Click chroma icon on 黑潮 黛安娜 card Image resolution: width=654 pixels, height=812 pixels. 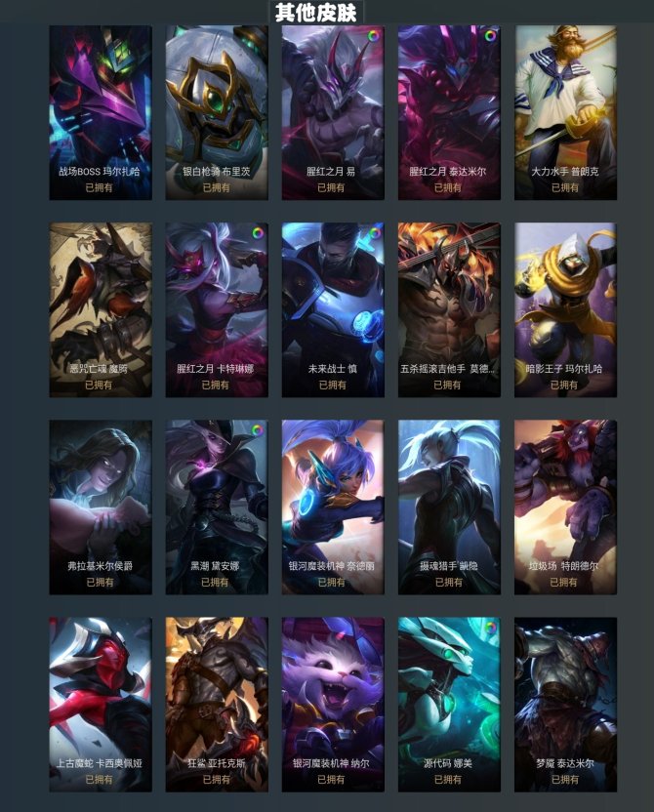pos(257,430)
